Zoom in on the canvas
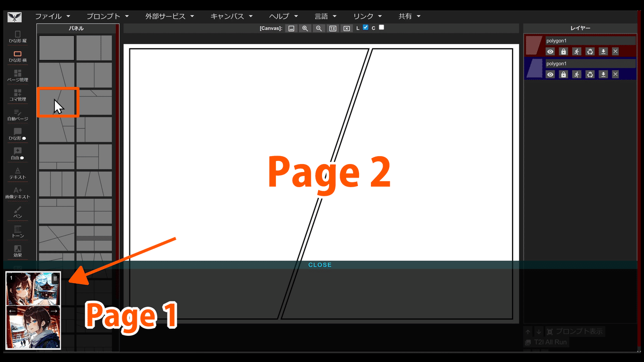Image resolution: width=644 pixels, height=362 pixels. click(306, 28)
